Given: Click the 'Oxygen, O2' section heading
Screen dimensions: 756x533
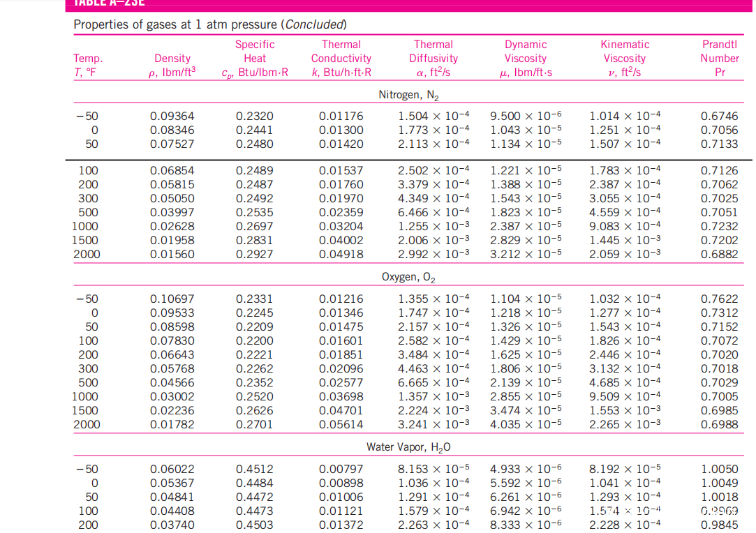Looking at the screenshot, I should point(408,278).
